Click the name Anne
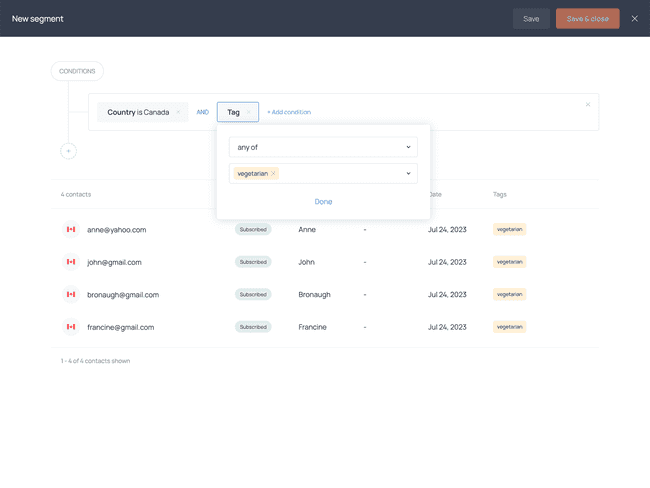Viewport: 650px width, 488px height. pos(307,230)
